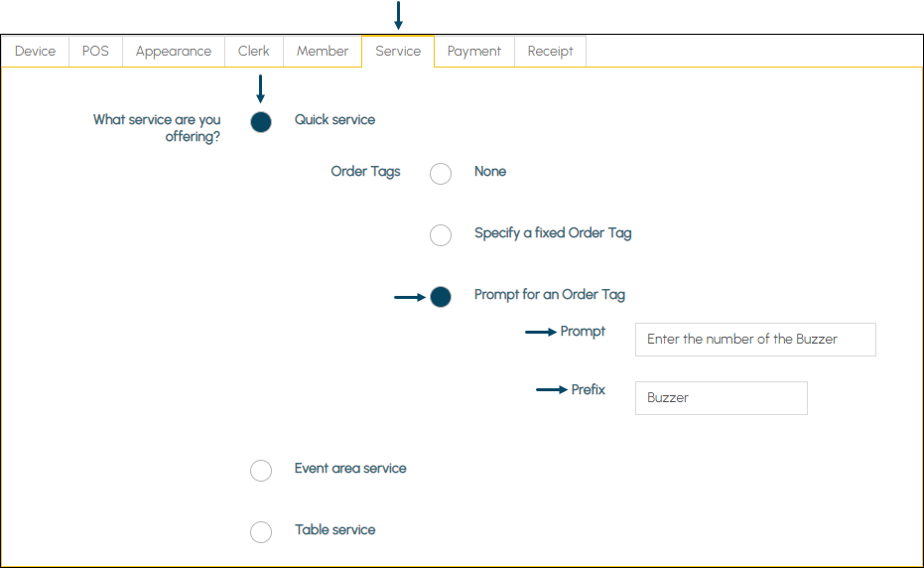
Task: Choose None for Order Tags
Action: [441, 174]
